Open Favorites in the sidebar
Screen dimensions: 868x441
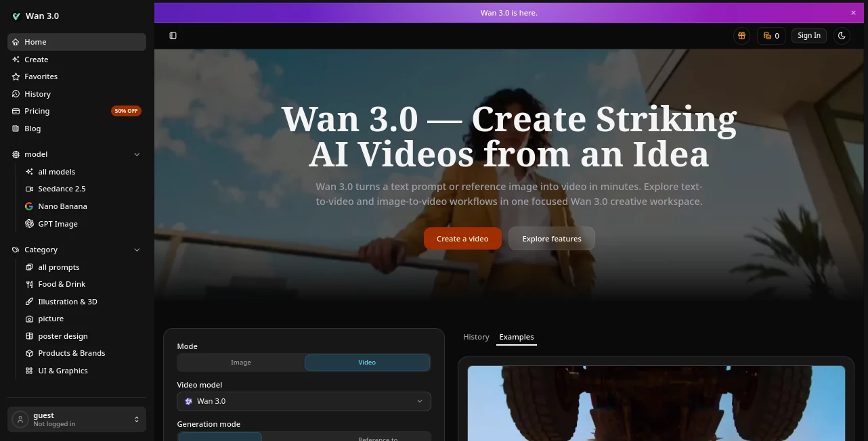point(77,76)
